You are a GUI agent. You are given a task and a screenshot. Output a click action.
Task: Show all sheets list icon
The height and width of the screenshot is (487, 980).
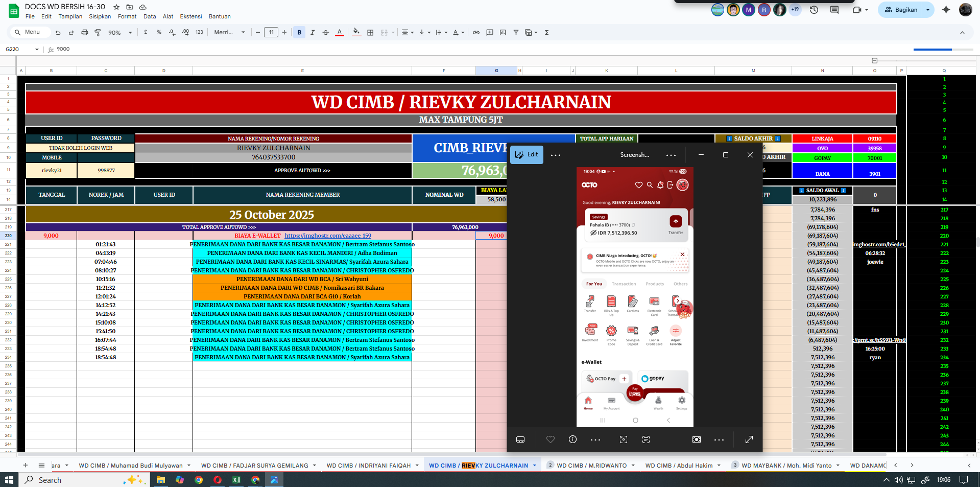(x=41, y=466)
